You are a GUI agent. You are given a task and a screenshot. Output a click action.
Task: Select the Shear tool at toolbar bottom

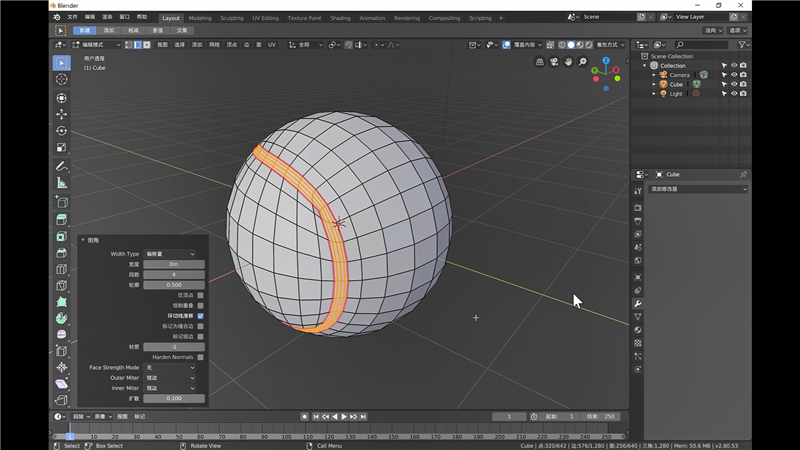click(x=62, y=383)
